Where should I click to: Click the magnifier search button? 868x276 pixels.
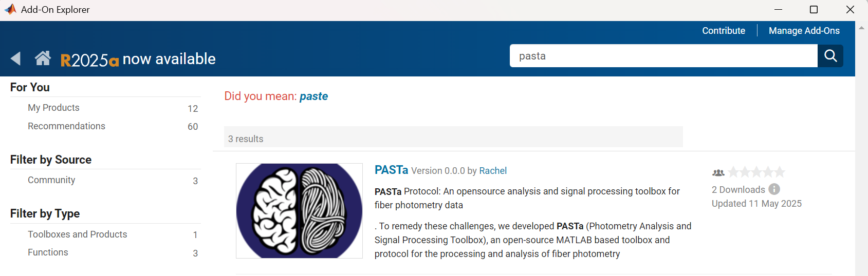click(830, 55)
